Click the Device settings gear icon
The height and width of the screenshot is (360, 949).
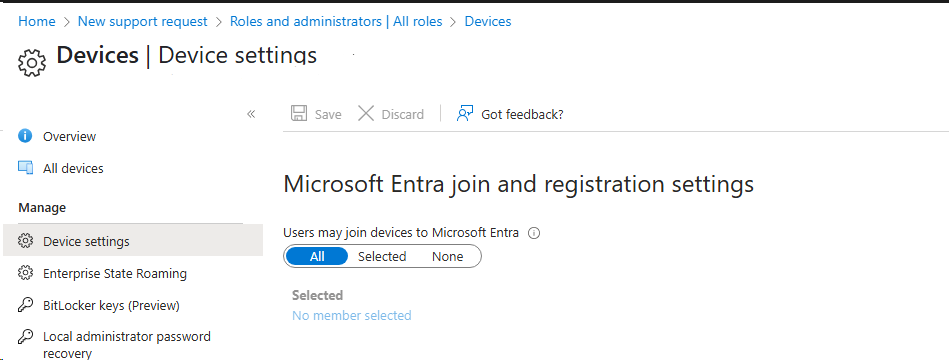[25, 241]
